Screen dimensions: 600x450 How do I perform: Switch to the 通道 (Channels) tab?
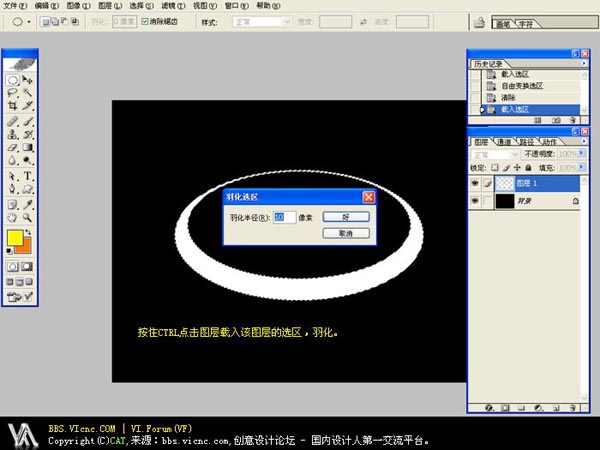coord(504,141)
